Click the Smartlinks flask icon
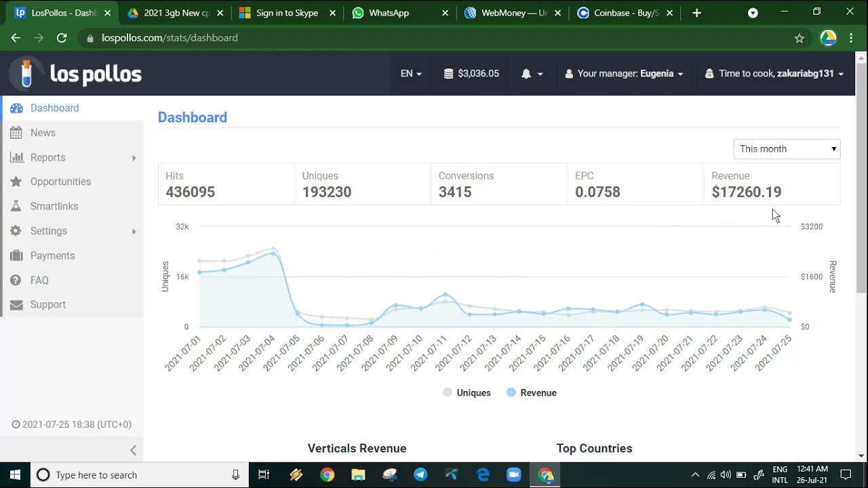The width and height of the screenshot is (868, 488). click(x=16, y=206)
